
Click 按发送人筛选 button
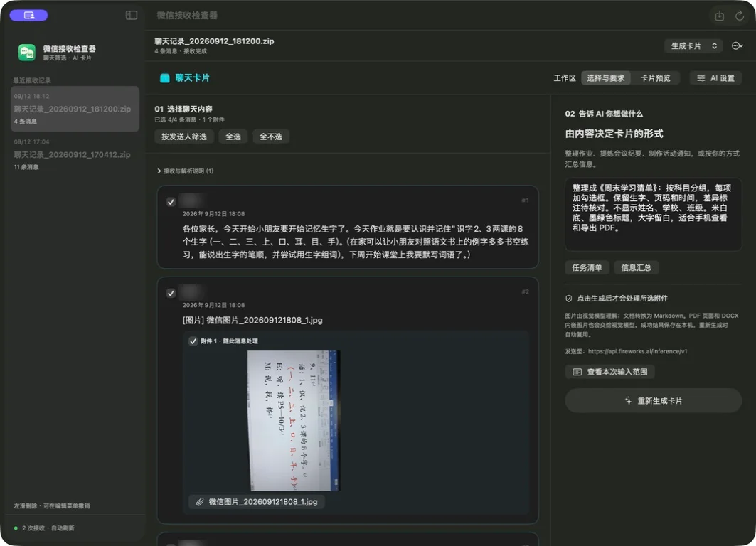tap(183, 136)
